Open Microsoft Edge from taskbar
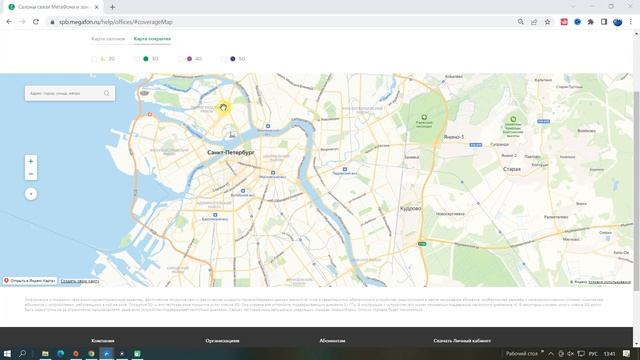 coord(60,353)
